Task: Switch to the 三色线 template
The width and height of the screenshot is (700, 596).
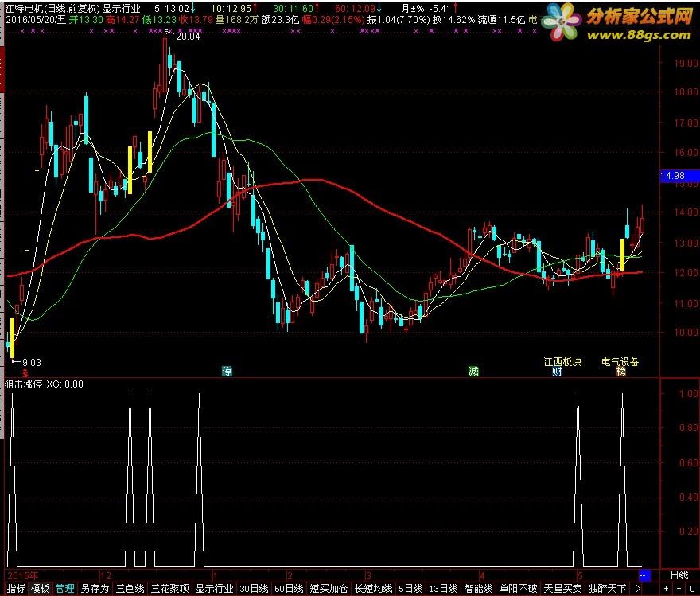Action: click(x=130, y=588)
